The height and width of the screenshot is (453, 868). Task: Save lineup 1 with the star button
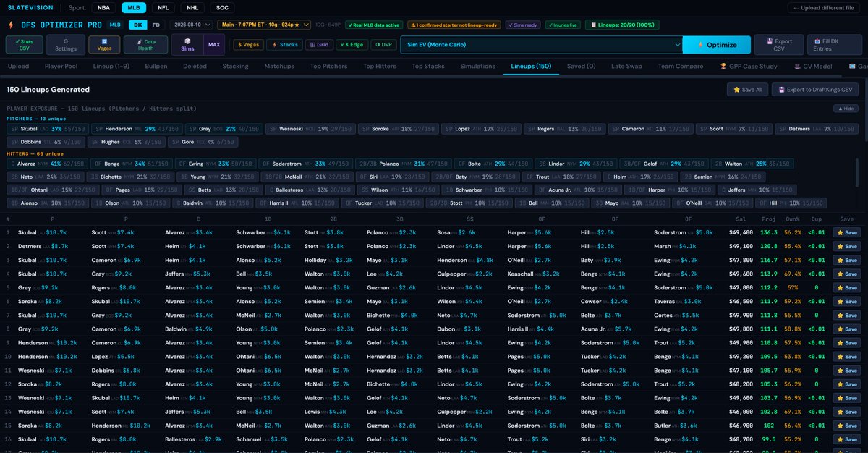tap(847, 232)
